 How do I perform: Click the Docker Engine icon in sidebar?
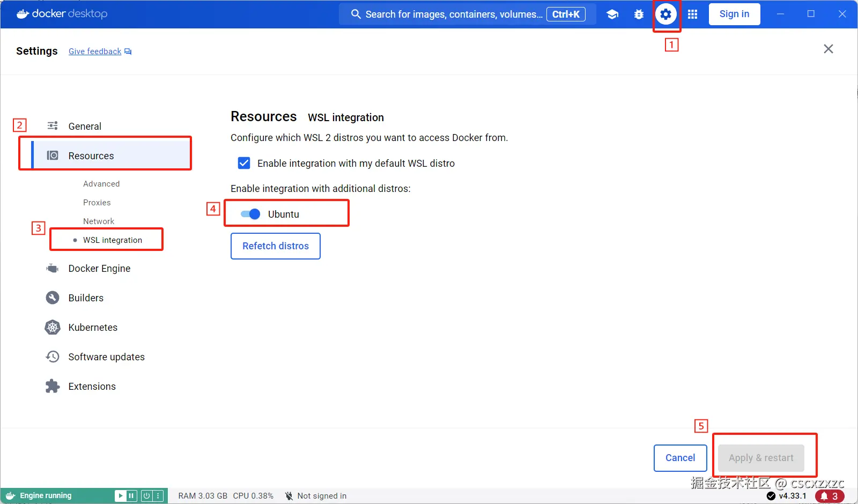53,268
